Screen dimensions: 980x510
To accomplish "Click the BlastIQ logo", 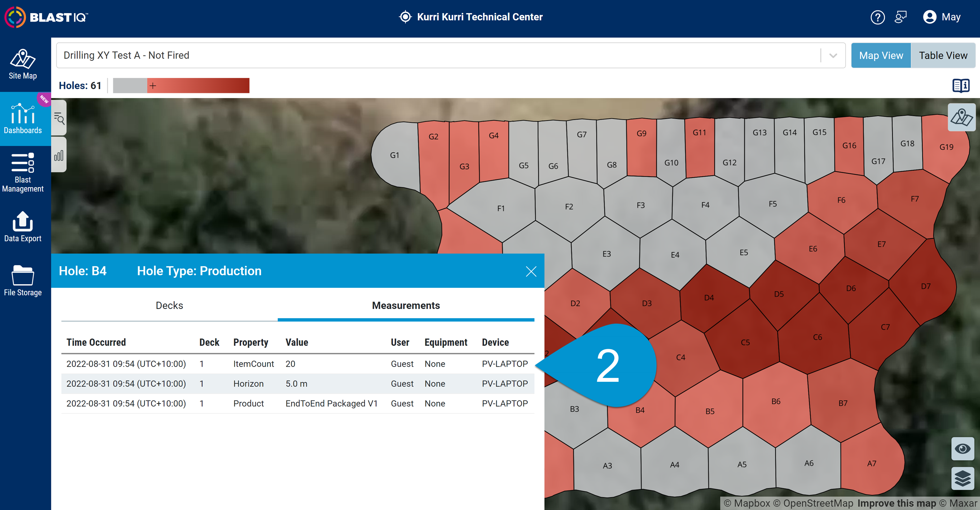I will tap(46, 17).
